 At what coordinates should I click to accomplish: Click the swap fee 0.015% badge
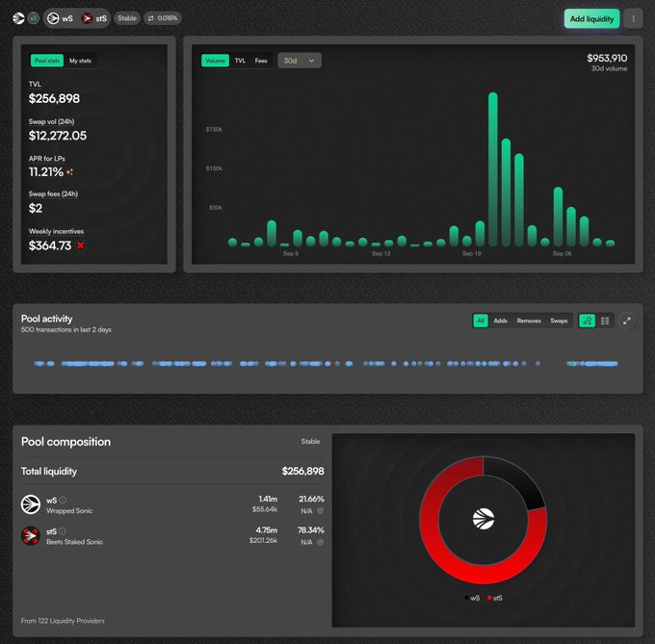[x=163, y=18]
